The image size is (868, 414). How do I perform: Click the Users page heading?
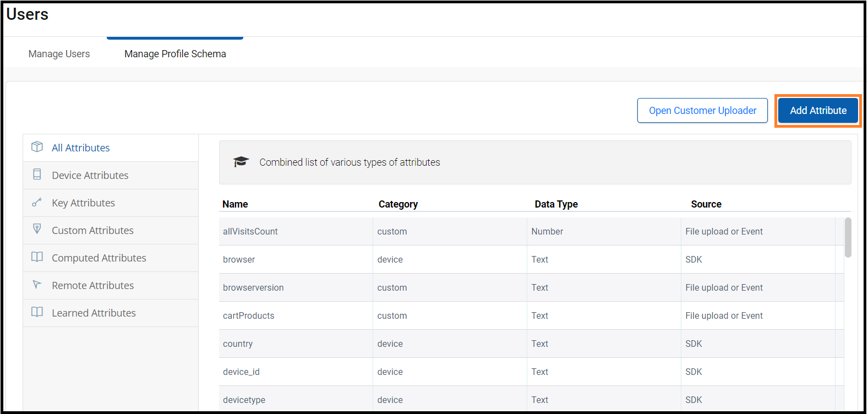click(x=28, y=14)
